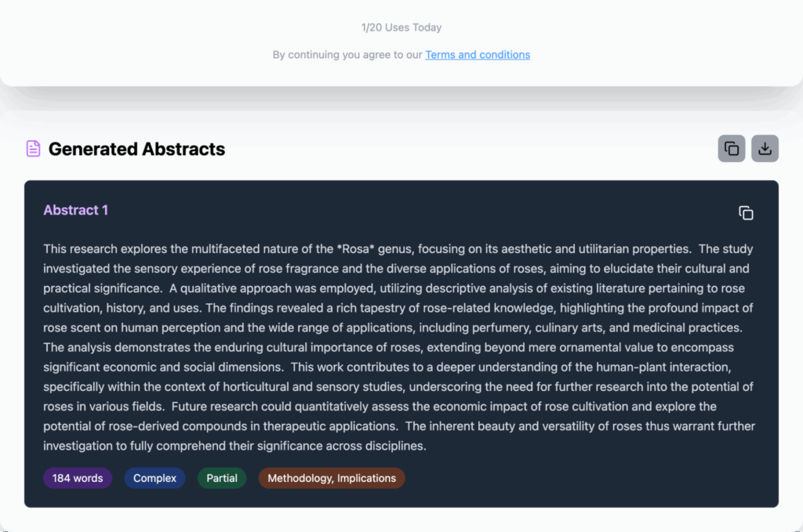Select the Complex tag
Viewport: 803px width, 532px height.
click(x=154, y=478)
